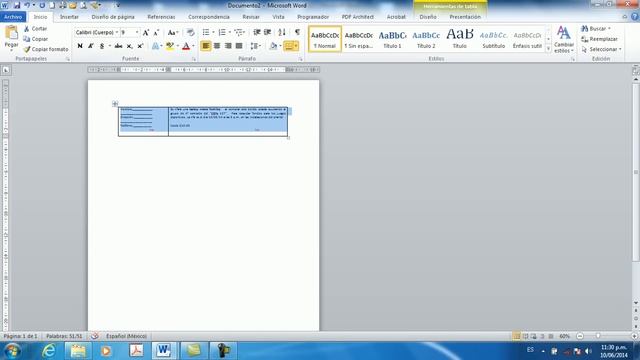The height and width of the screenshot is (360, 640).
Task: Toggle align text right
Action: (228, 46)
